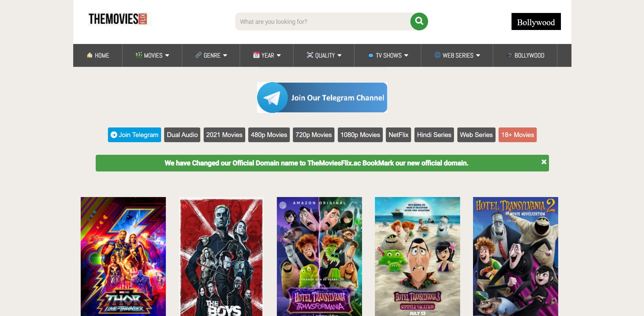This screenshot has height=316, width=644.
Task: Click the calendar icon beside Year
Action: (x=256, y=55)
